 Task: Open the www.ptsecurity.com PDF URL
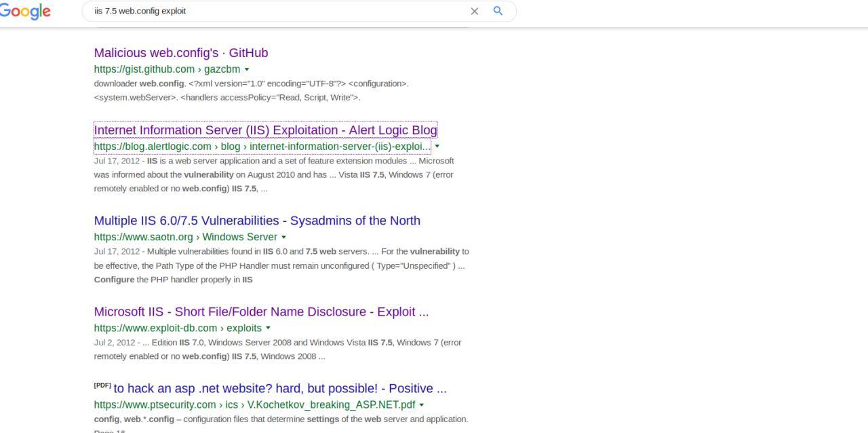[x=256, y=404]
